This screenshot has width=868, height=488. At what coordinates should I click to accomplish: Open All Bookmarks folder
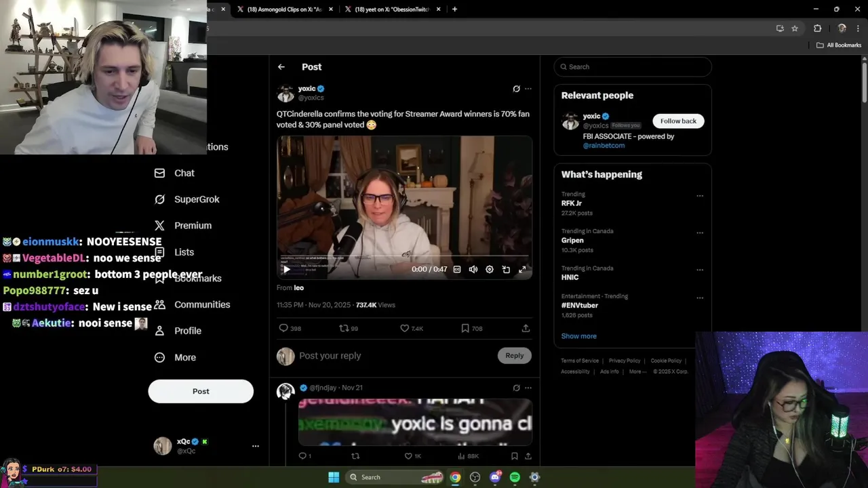839,45
